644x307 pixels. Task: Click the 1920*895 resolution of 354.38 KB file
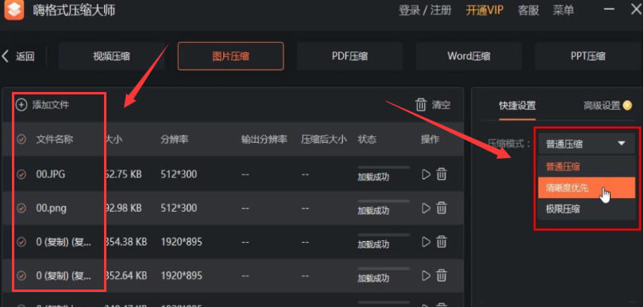tap(182, 242)
